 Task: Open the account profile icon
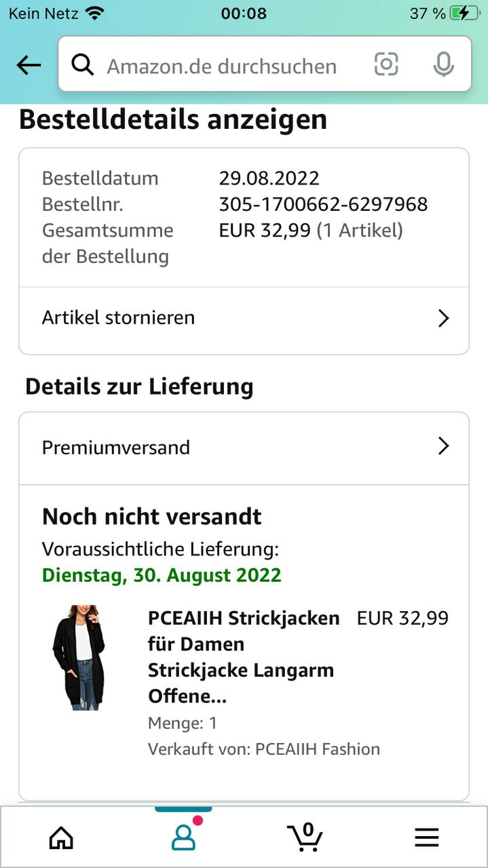(183, 837)
